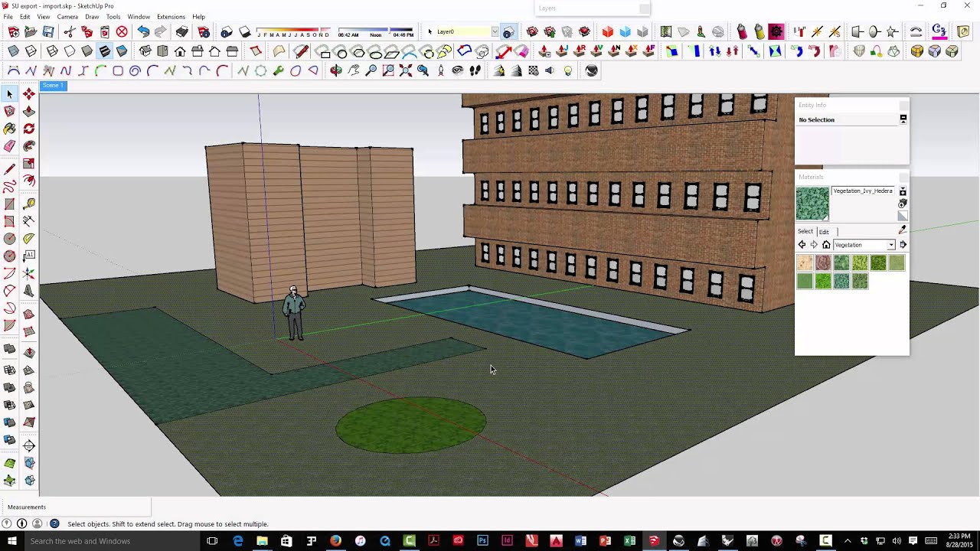Toggle the speaker icon in the toolbar
This screenshot has height=551, width=980.
(550, 70)
